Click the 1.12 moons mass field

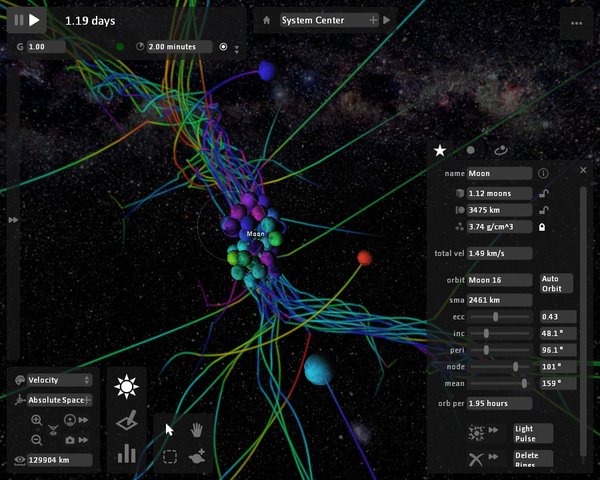tap(499, 193)
